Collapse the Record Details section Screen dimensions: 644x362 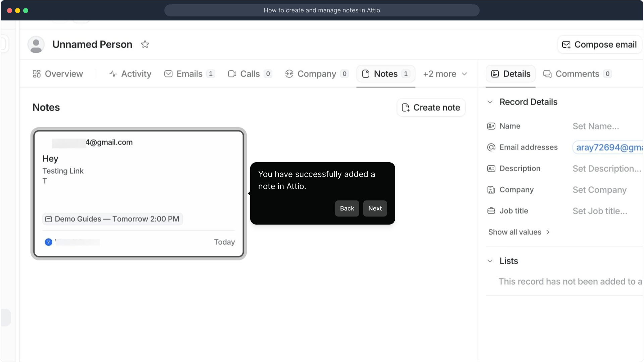[x=490, y=102]
